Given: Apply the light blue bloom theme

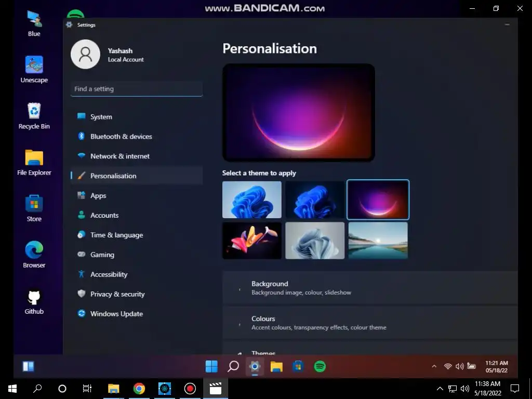Looking at the screenshot, I should point(252,199).
